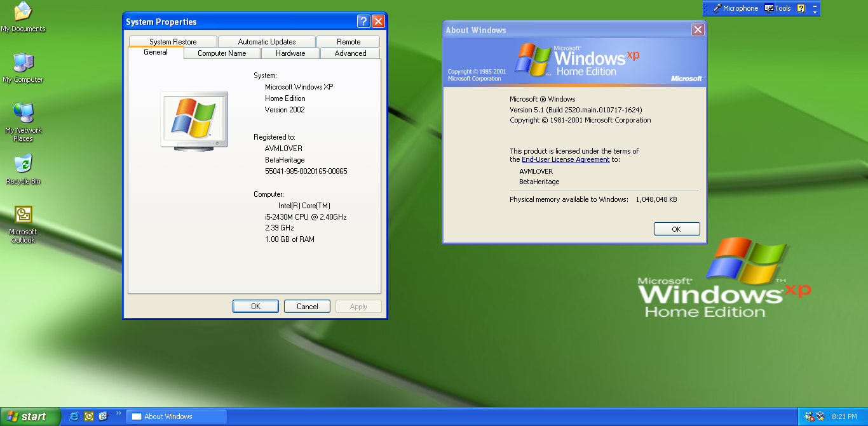Toggle Microphone on the language bar
The width and height of the screenshot is (868, 426).
735,8
